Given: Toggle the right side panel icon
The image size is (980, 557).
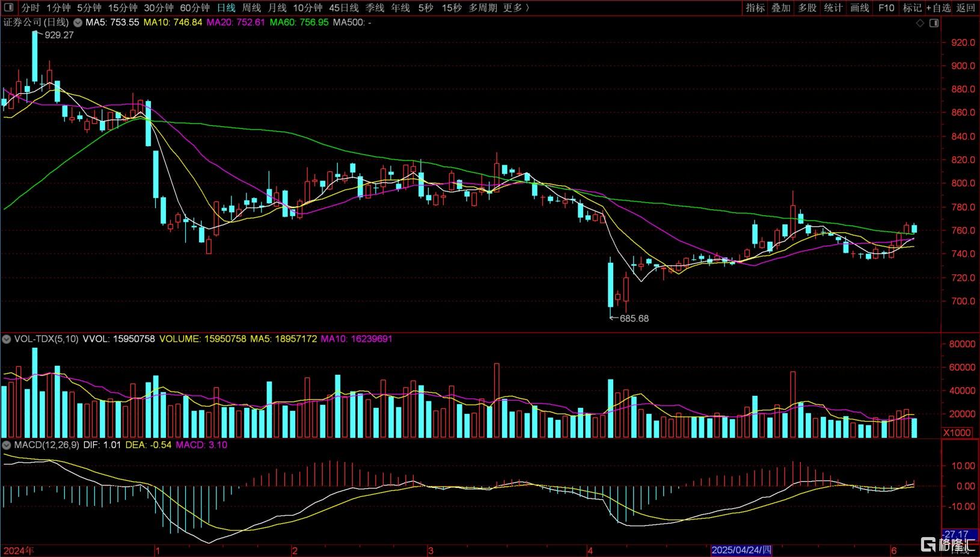Looking at the screenshot, I should [934, 23].
